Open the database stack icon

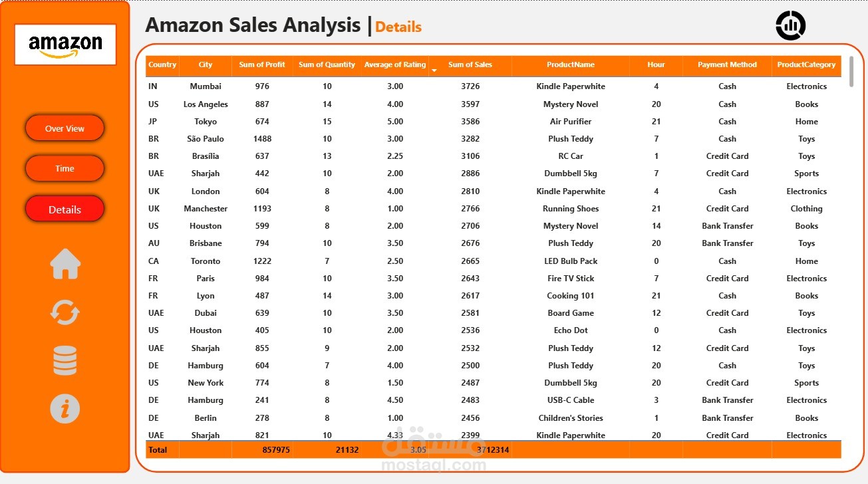coord(65,361)
